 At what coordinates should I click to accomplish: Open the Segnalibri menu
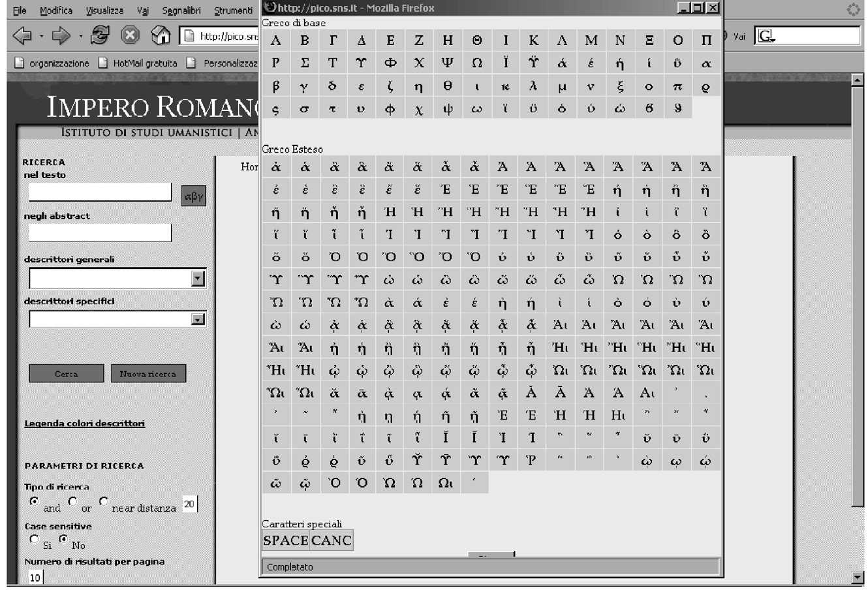tap(181, 10)
